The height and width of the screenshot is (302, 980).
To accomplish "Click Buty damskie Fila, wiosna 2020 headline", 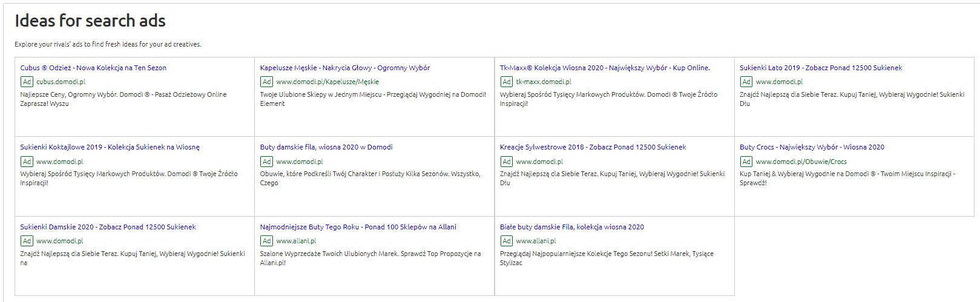I will click(326, 147).
